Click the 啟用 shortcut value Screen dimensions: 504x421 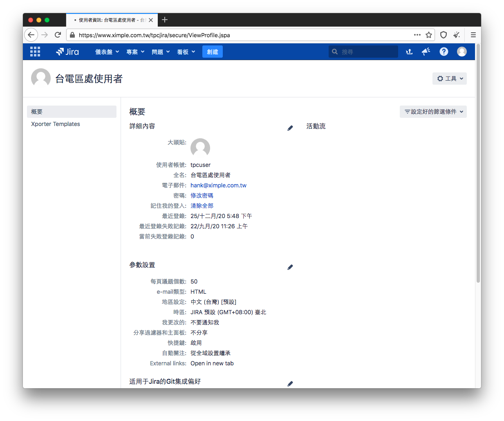click(x=196, y=343)
